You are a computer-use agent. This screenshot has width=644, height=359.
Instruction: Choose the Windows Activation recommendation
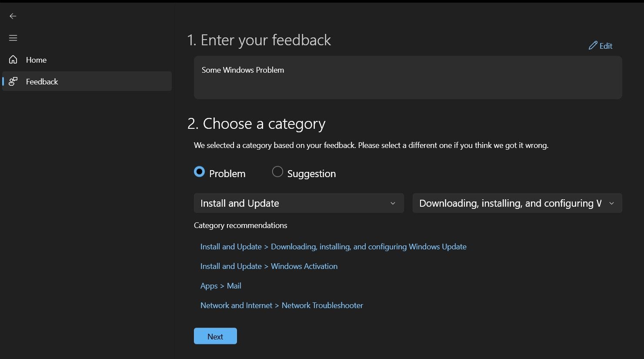269,266
